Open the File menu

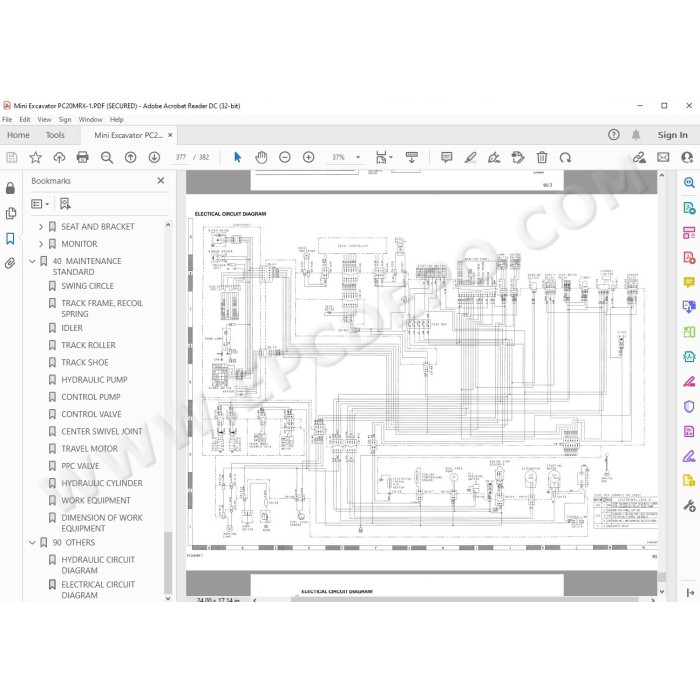7,120
